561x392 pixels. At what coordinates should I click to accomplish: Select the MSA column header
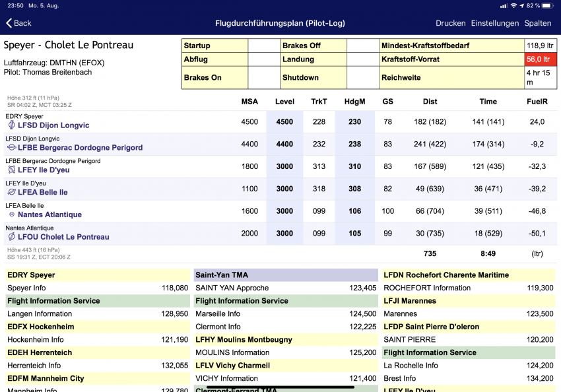(x=249, y=102)
